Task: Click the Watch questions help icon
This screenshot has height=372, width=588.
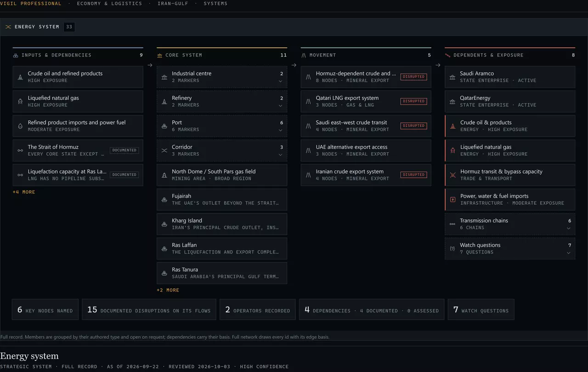Action: (x=452, y=248)
